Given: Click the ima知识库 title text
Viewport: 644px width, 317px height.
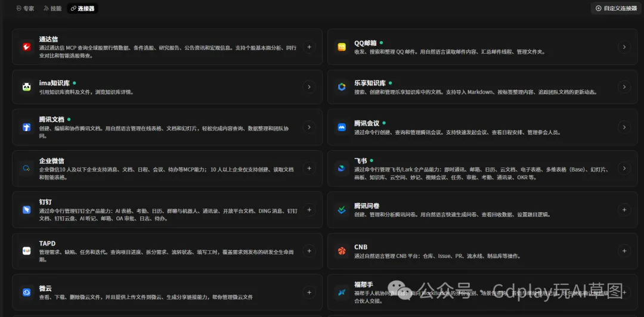Looking at the screenshot, I should (x=54, y=83).
